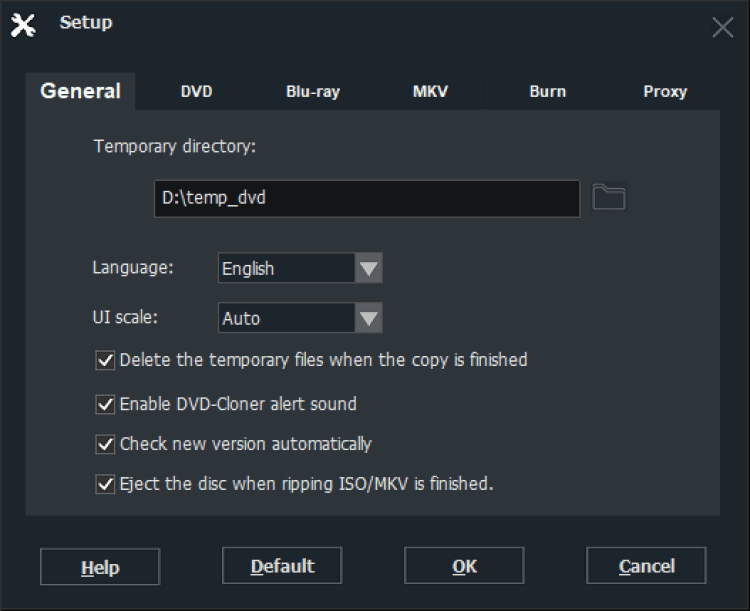
Task: Click the folder browse icon for temporary directory
Action: 608,198
